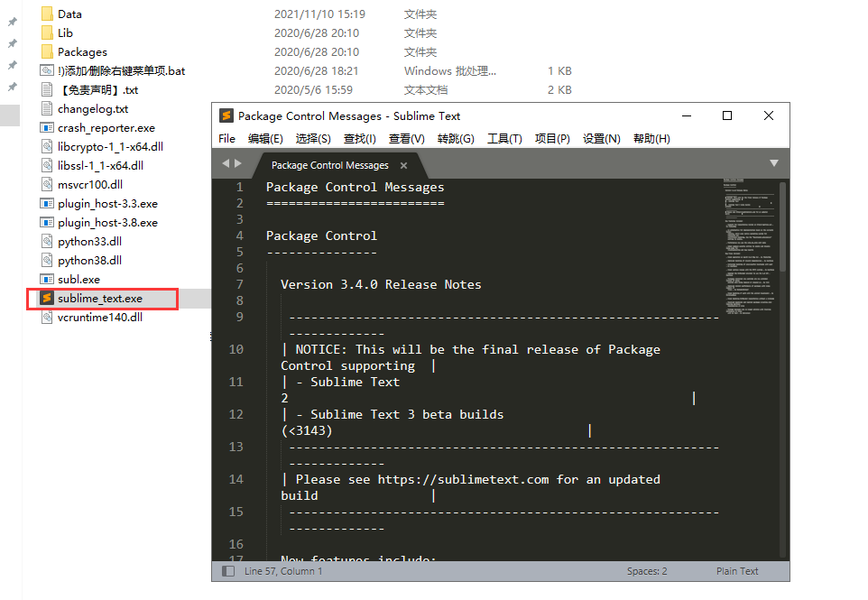Click the Data folder icon
Viewport: 868px width, 600px height.
pyautogui.click(x=47, y=14)
